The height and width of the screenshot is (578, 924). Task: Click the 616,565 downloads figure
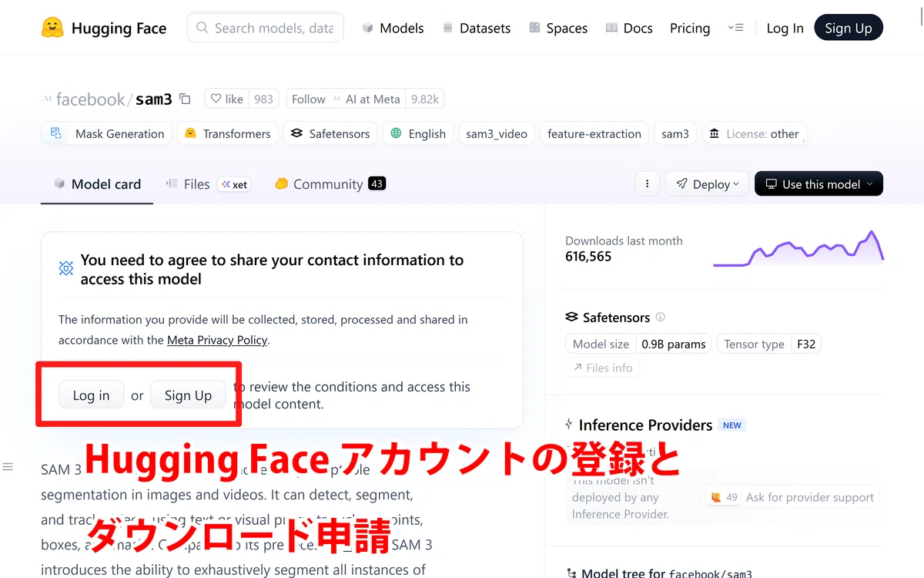tap(588, 257)
